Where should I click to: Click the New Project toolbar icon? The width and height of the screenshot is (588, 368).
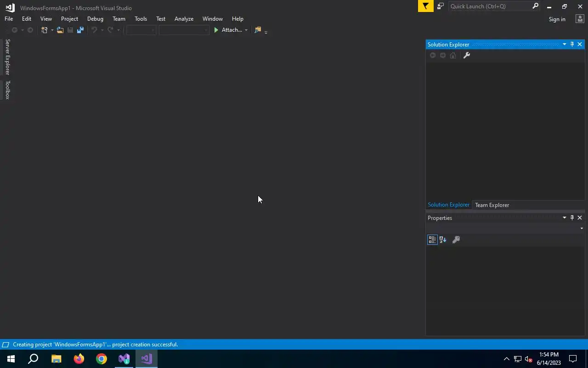pyautogui.click(x=44, y=30)
